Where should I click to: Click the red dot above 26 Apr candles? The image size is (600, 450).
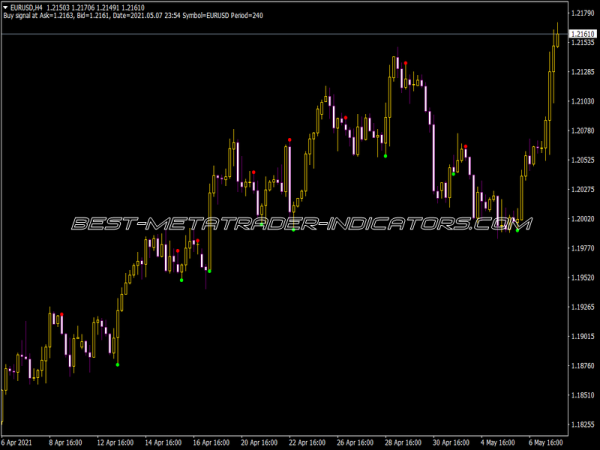(345, 119)
